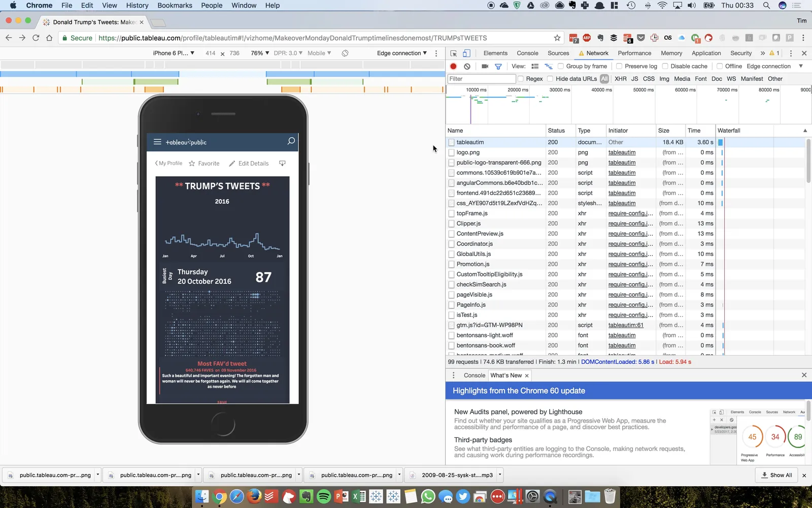The image size is (812, 508).
Task: Open the Performance tab
Action: [634, 53]
